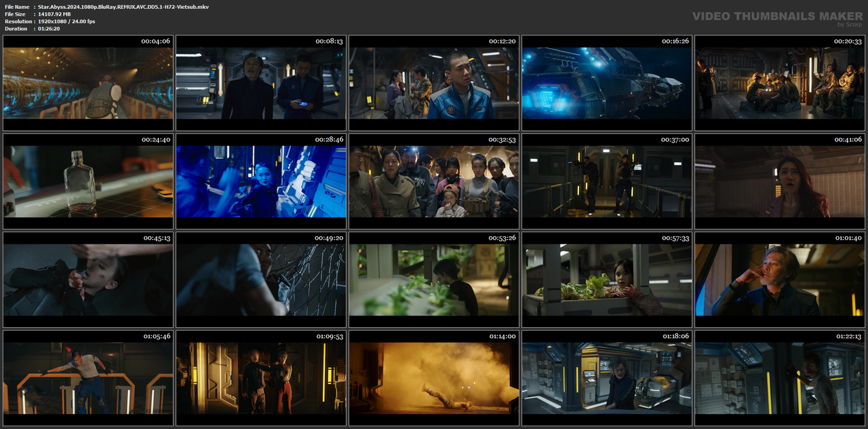Screen dimensions: 868x429
Task: Pick the frame marked 01:09:53
Action: pos(261,378)
